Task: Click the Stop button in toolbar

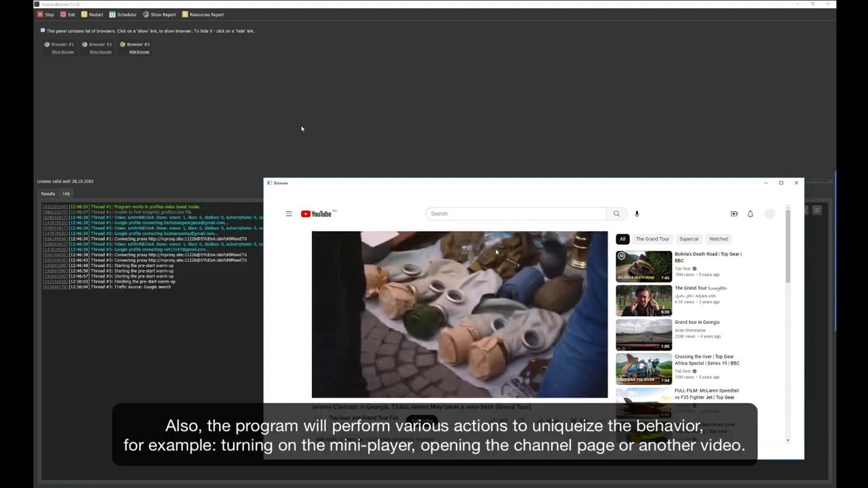Action: coord(45,14)
